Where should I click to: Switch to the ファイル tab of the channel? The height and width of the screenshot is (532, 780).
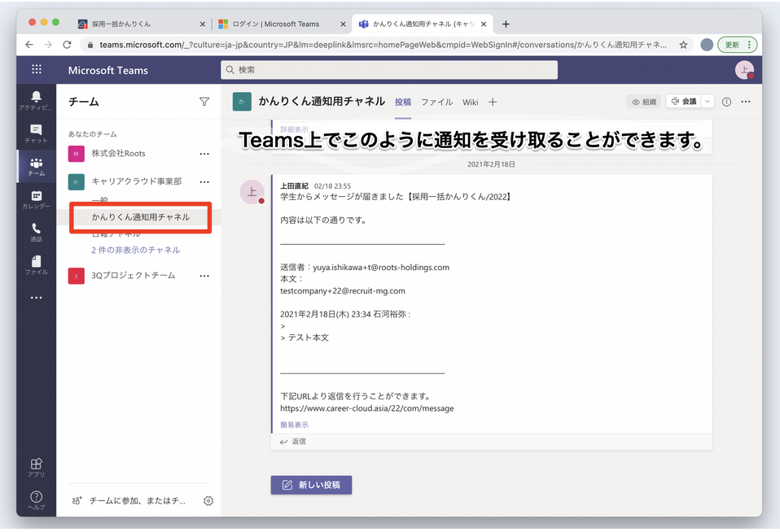[x=437, y=102]
